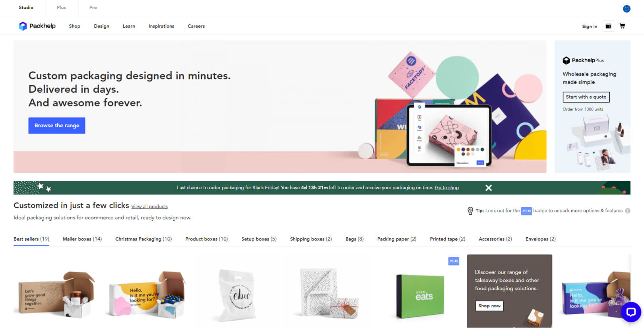Open the dotted packing paper product

329,293
